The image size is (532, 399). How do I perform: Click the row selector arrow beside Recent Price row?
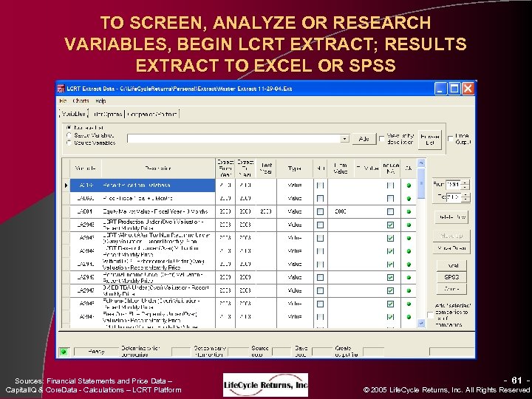66,185
